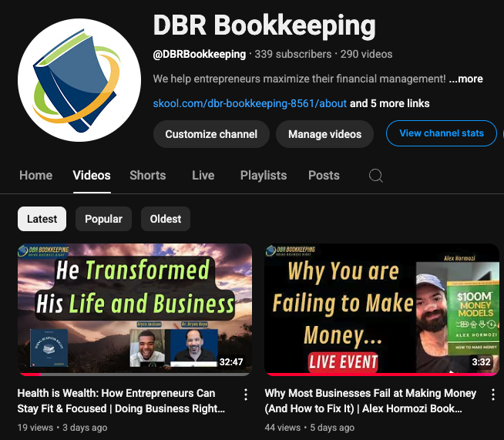Viewport: 504px width, 440px height.
Task: Click the channel search magnifier icon
Action: tap(376, 176)
